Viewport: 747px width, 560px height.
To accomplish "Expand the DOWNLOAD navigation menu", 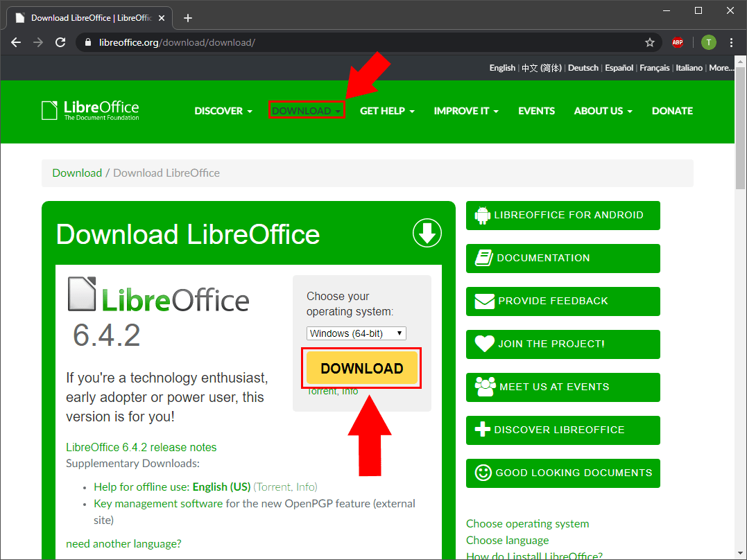I will point(307,111).
